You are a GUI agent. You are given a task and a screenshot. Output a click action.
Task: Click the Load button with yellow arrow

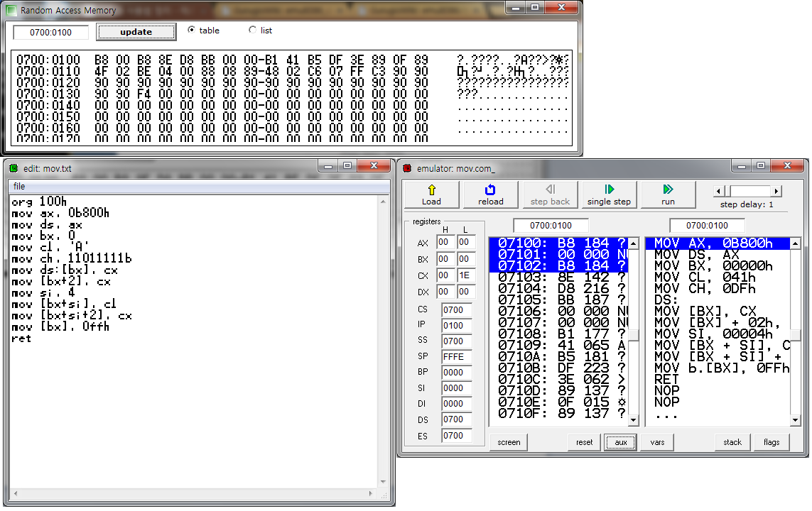pos(431,194)
